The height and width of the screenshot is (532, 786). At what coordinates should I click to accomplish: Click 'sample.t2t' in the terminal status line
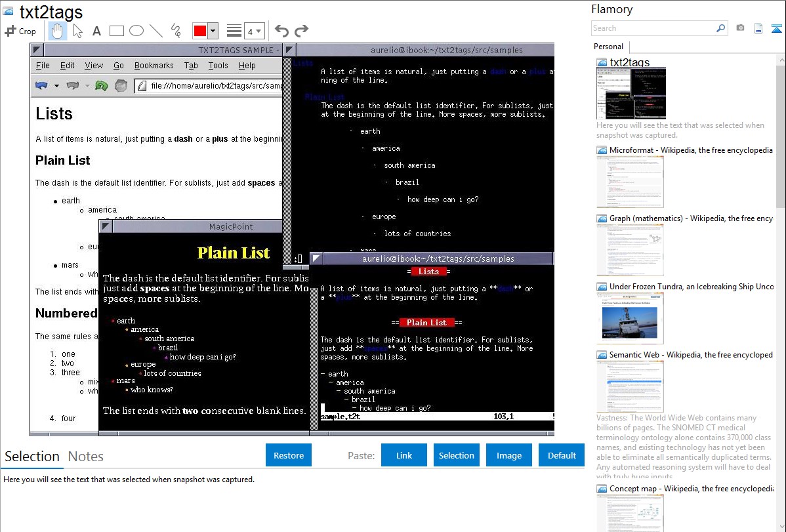point(341,416)
